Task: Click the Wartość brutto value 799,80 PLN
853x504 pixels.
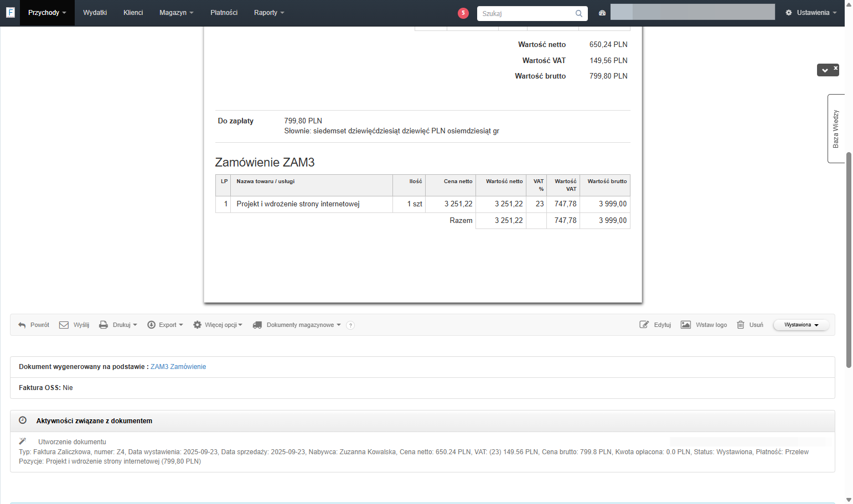Action: pos(608,76)
